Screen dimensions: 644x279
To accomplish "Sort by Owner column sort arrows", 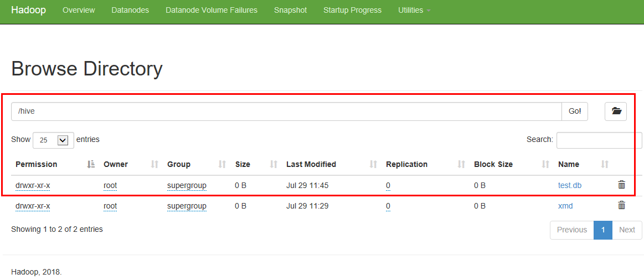I will point(155,164).
